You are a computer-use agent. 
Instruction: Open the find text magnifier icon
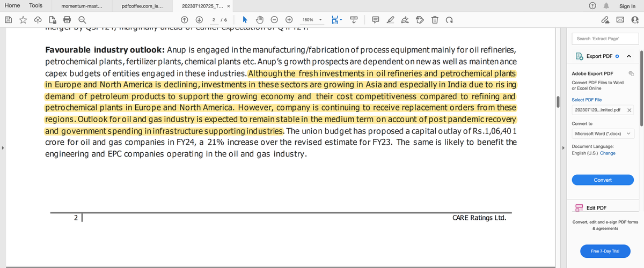[x=82, y=20]
